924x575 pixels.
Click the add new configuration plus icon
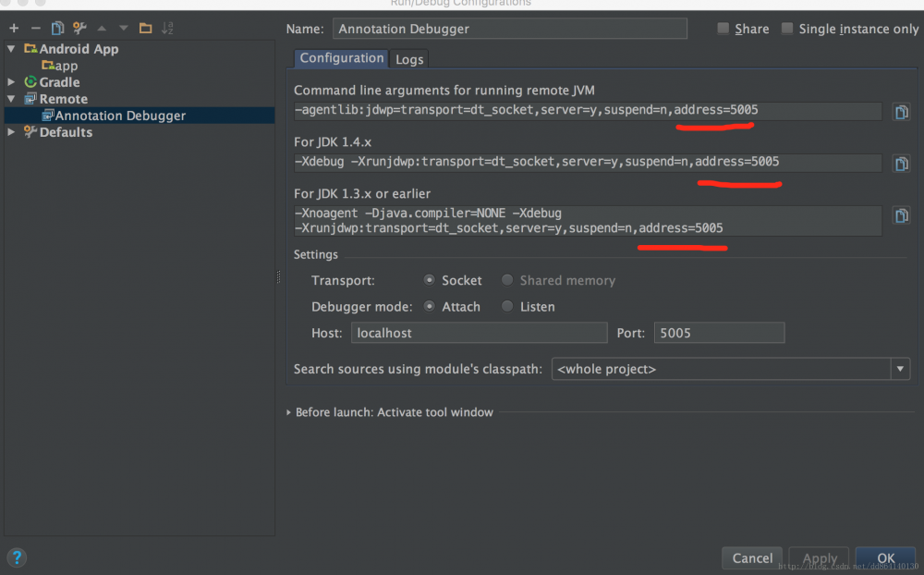[x=14, y=29]
